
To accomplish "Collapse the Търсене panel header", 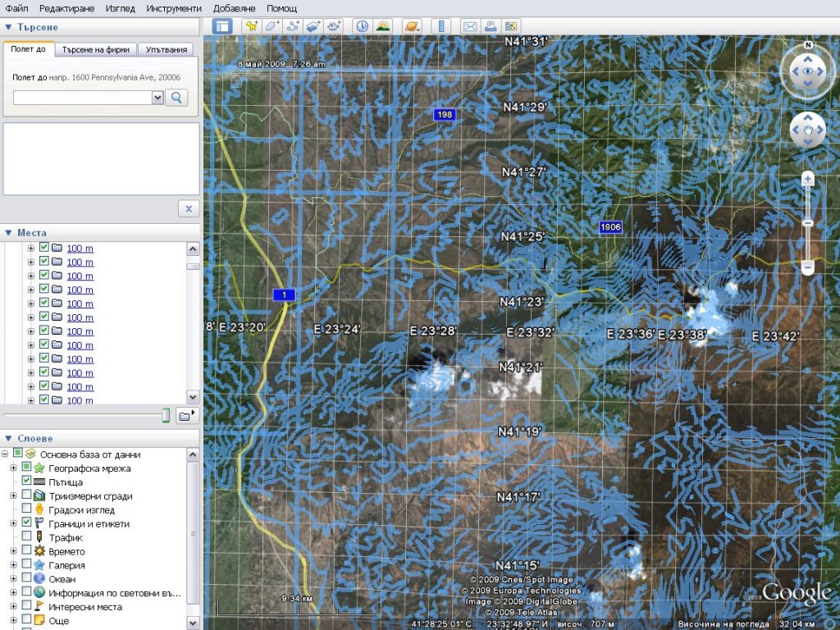I will coord(8,27).
